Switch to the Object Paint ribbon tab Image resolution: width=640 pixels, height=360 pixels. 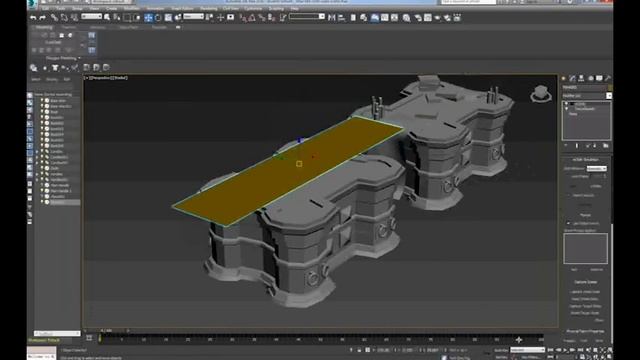[x=129, y=27]
